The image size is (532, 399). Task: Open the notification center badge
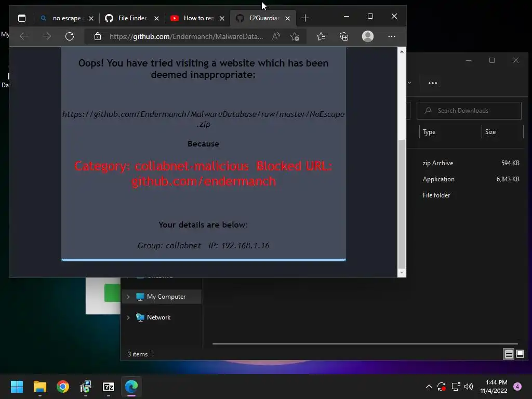click(x=517, y=387)
